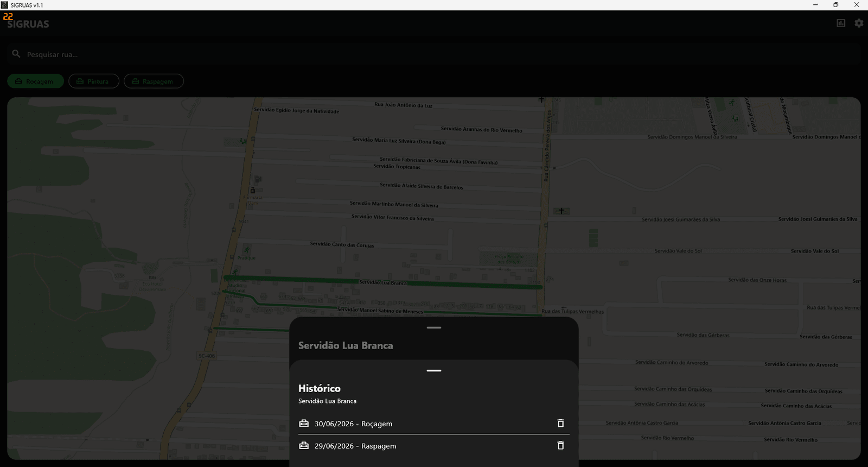
Task: Select the 30/06/2026 - Roçagem entry text
Action: pyautogui.click(x=353, y=424)
